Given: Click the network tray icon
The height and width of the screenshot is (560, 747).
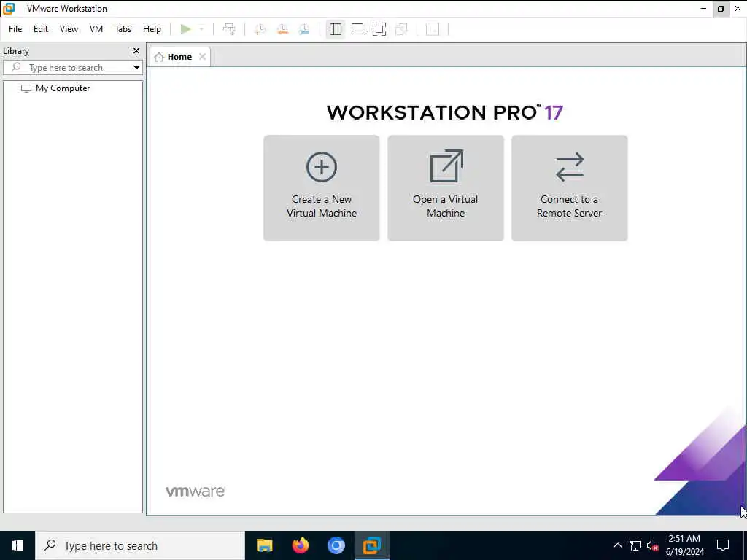Looking at the screenshot, I should 635,545.
